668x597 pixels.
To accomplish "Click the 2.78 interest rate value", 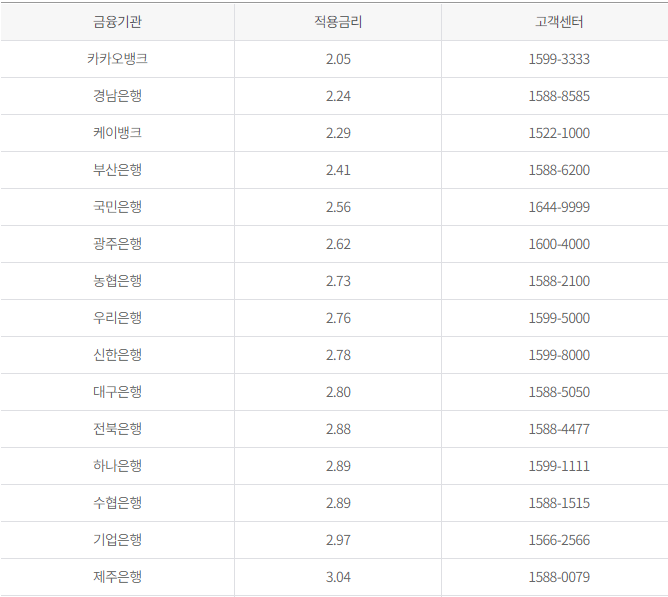I will coord(338,355).
